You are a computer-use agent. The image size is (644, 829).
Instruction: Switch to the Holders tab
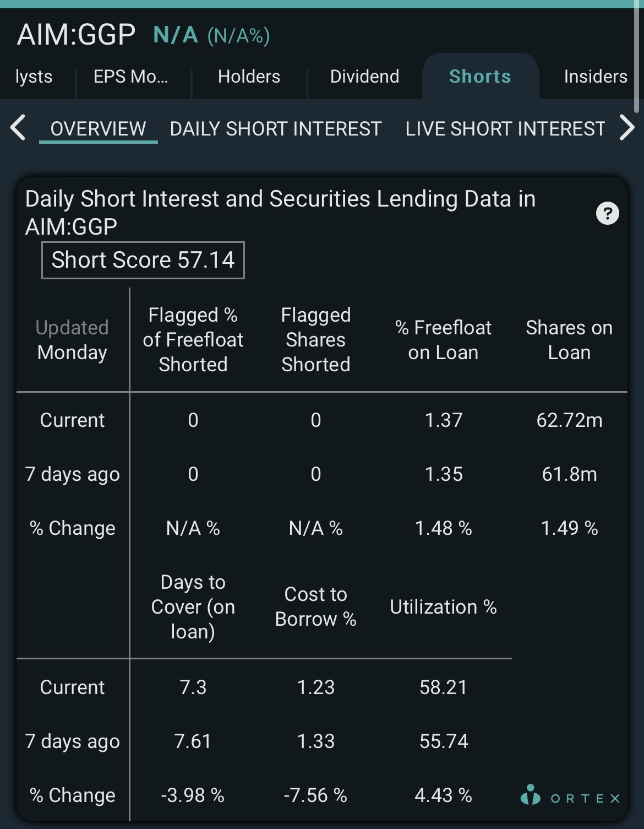coord(249,77)
